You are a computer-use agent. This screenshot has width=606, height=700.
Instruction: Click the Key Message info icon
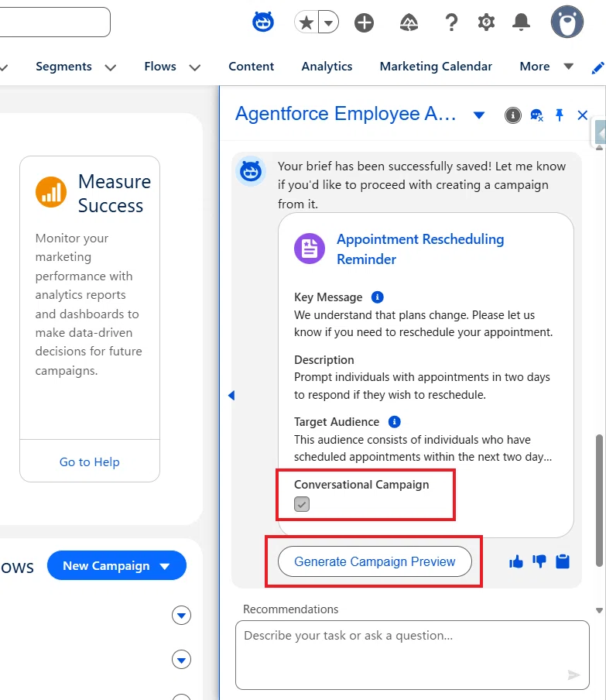378,297
